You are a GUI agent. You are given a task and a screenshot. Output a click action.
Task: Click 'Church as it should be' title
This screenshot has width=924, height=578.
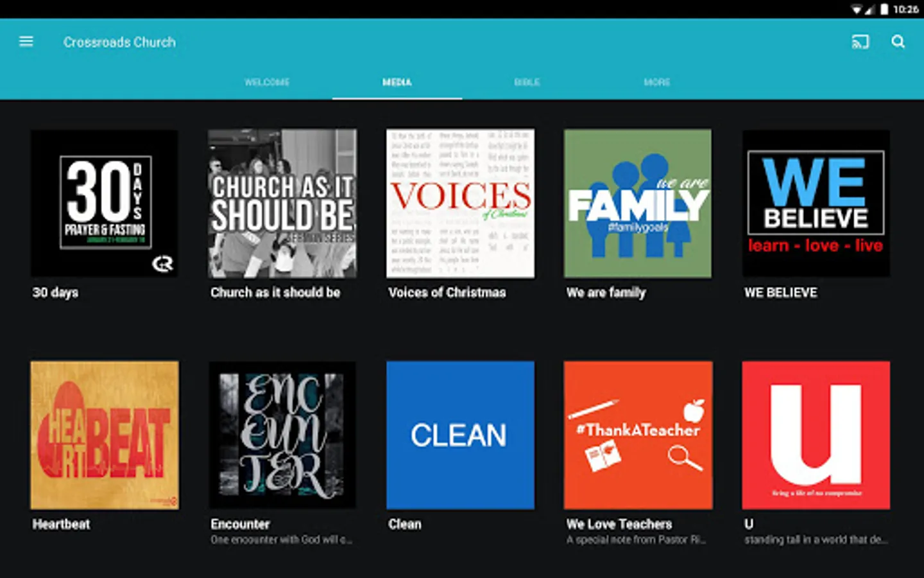[x=275, y=292]
